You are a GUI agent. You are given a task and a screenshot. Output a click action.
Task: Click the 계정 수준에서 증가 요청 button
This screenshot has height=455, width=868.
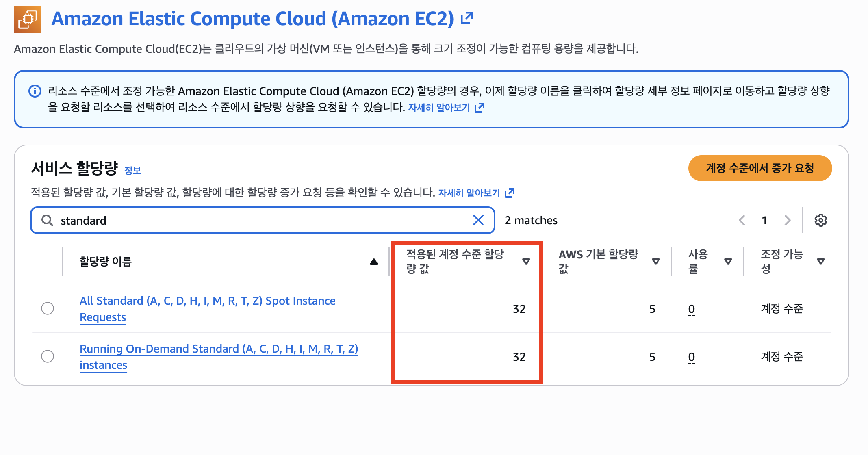[x=759, y=168]
